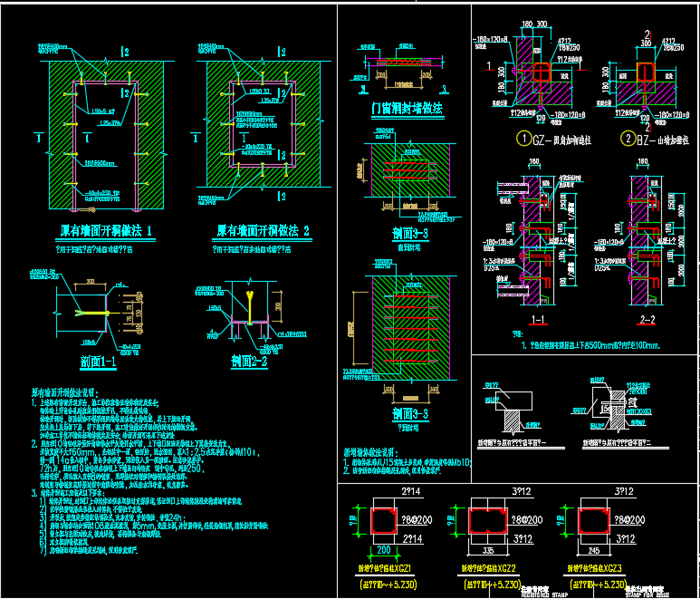Select the '2?14' rebar label above XGZ1

411,492
